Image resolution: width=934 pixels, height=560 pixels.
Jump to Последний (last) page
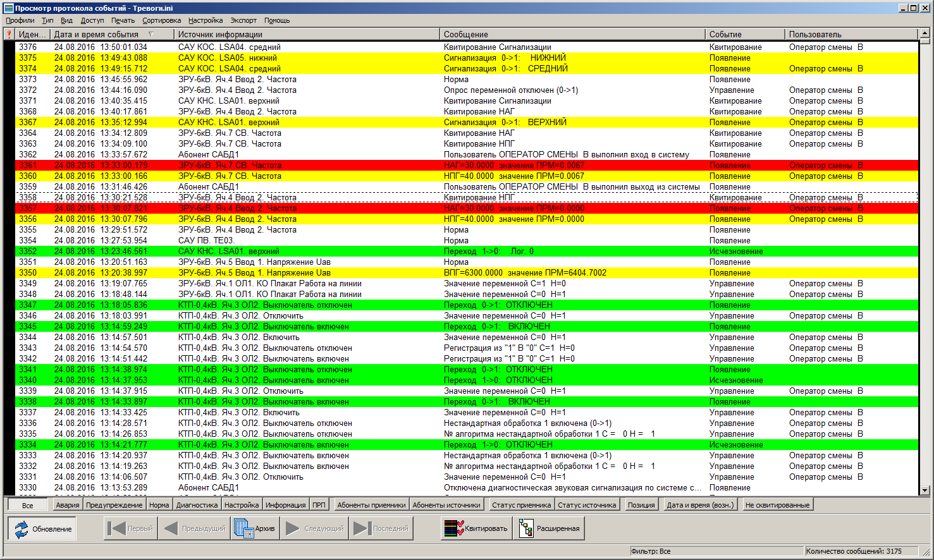point(381,528)
